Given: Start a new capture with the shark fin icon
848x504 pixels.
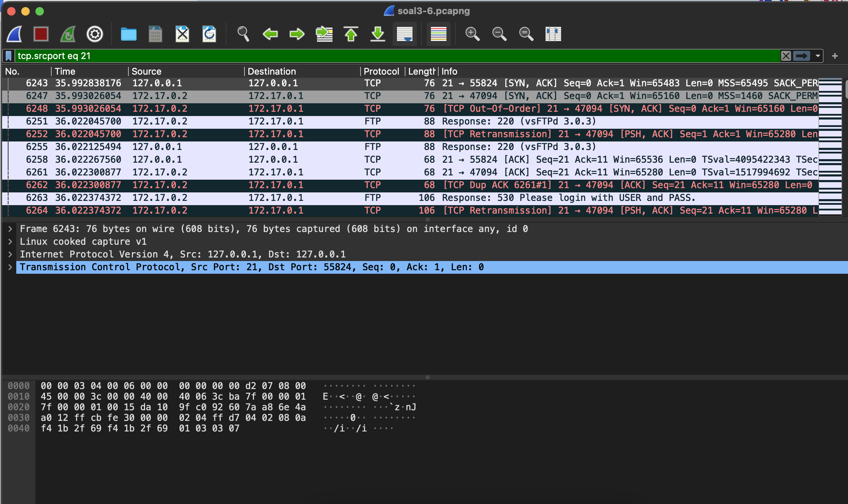Looking at the screenshot, I should 14,34.
